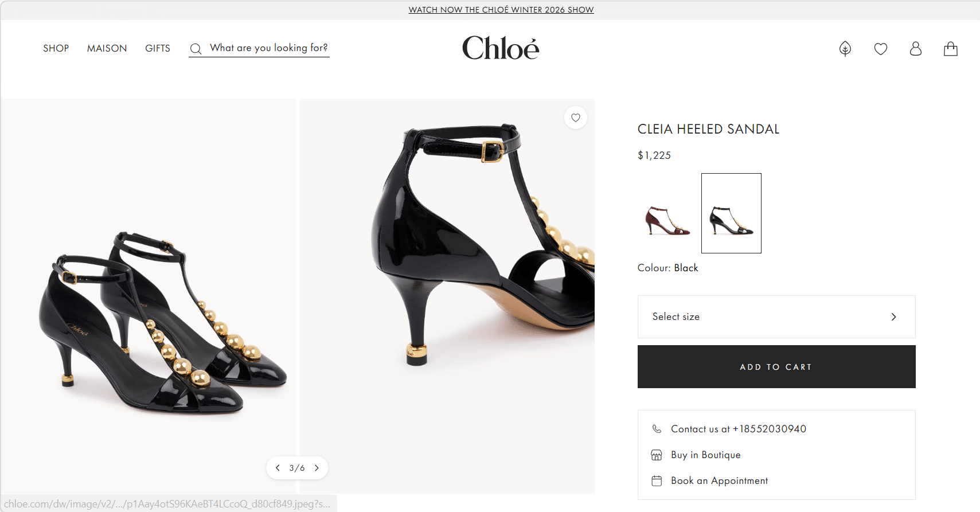
Task: Go to previous product image
Action: [x=278, y=468]
